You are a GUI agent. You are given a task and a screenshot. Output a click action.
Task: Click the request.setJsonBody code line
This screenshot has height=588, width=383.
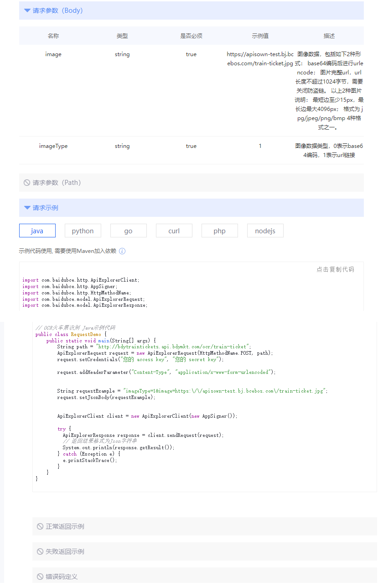click(106, 397)
